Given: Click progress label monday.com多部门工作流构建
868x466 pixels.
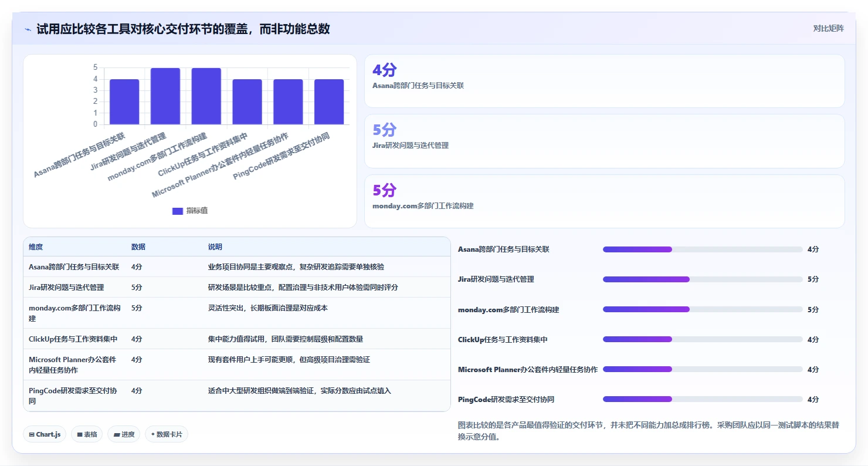Looking at the screenshot, I should [508, 309].
